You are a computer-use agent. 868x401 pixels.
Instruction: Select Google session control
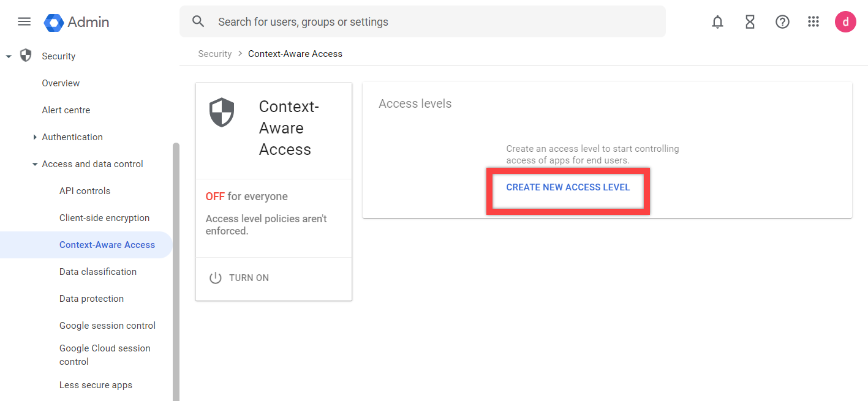[107, 326]
